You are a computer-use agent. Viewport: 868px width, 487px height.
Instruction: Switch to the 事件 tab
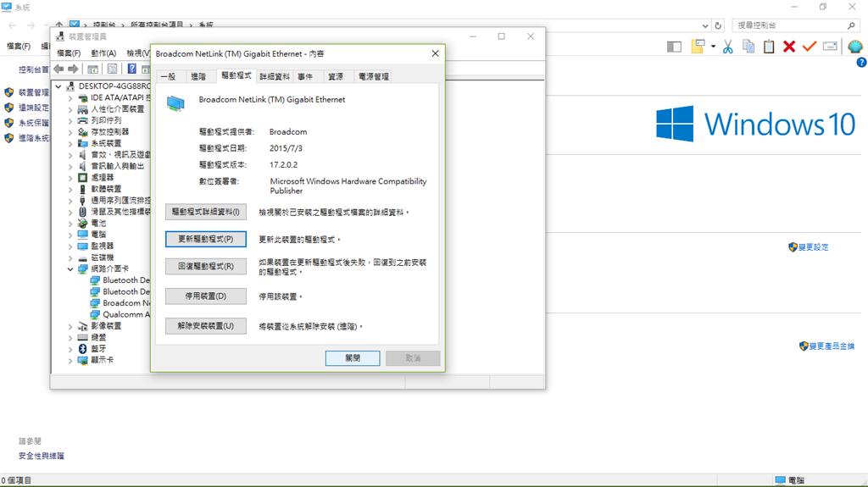coord(305,77)
